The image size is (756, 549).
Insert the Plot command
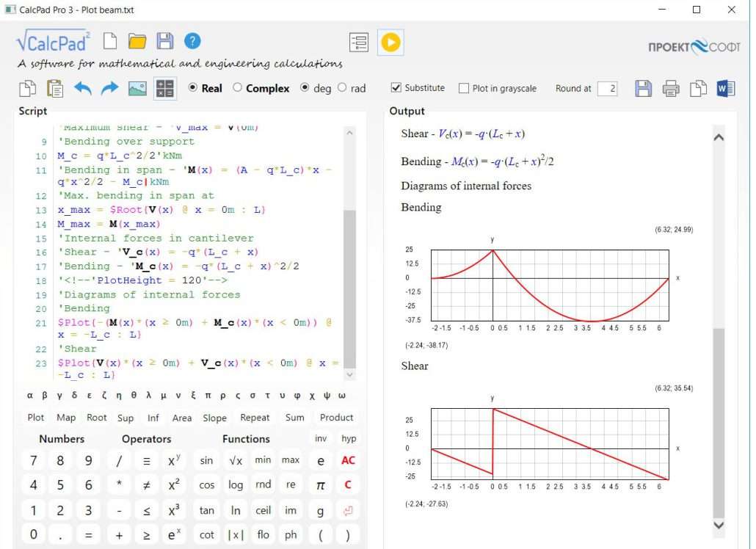coord(36,418)
